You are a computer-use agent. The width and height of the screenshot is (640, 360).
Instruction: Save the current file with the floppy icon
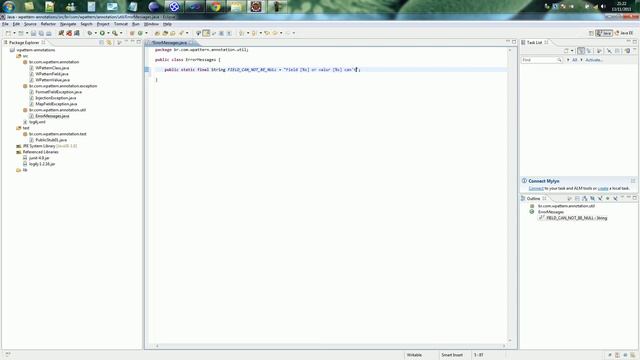click(x=33, y=33)
